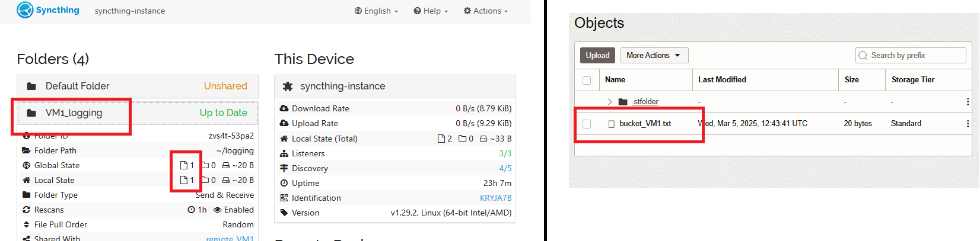This screenshot has width=980, height=241.
Task: Click the ~/logging folder path value
Action: [x=235, y=150]
